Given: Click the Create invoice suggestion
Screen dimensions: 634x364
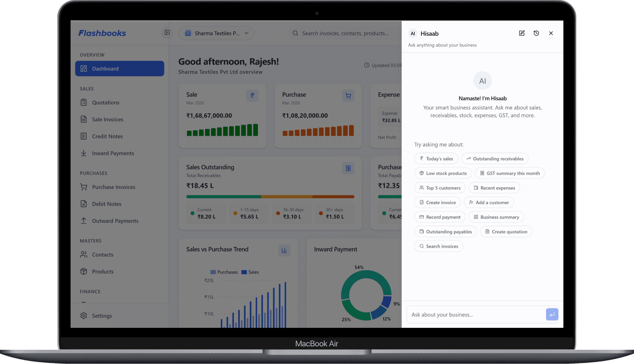Looking at the screenshot, I should (437, 202).
